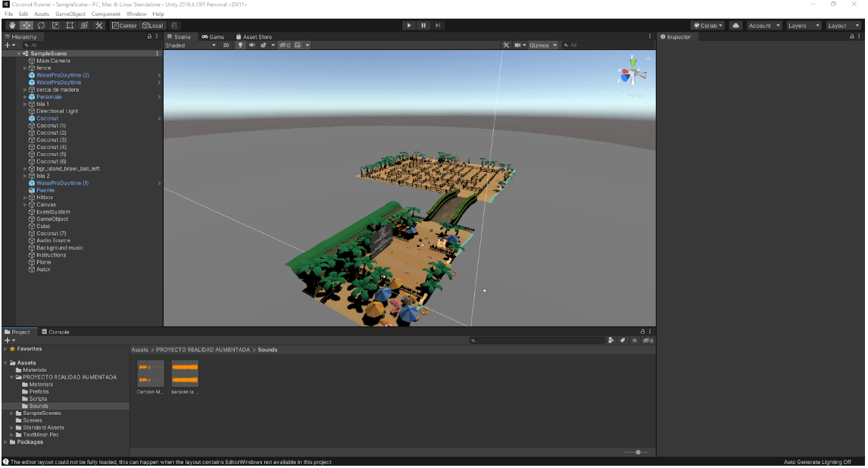This screenshot has width=868, height=468.
Task: Select the Rotate tool
Action: click(40, 25)
